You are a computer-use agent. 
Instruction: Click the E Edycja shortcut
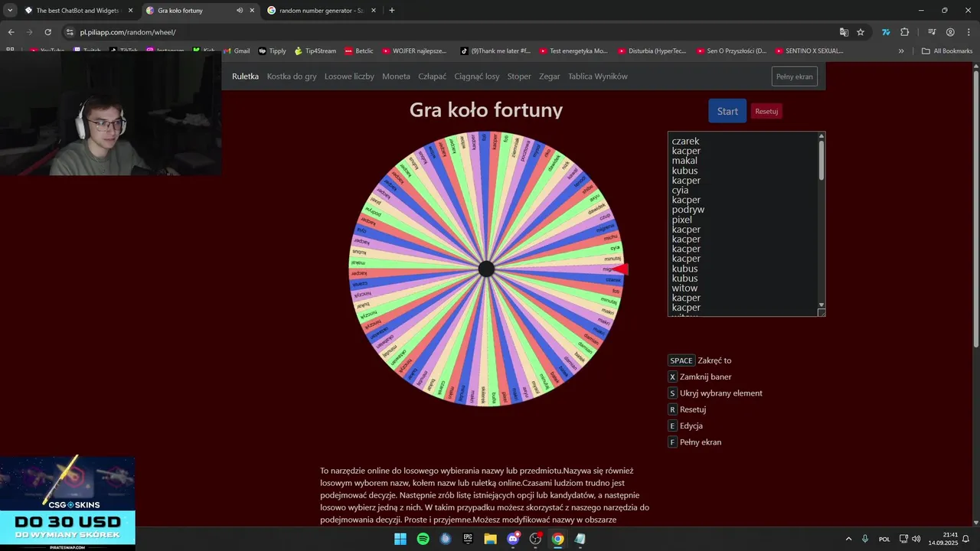coord(685,425)
